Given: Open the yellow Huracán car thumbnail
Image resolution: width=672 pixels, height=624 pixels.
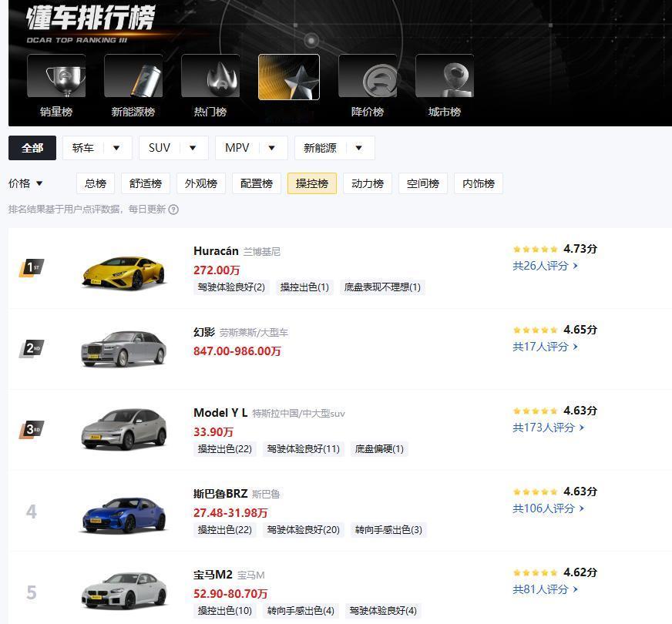Looking at the screenshot, I should pyautogui.click(x=124, y=273).
